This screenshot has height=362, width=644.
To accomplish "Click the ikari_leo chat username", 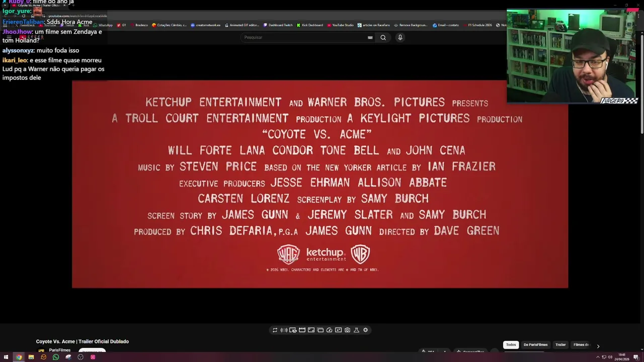I will (x=14, y=60).
